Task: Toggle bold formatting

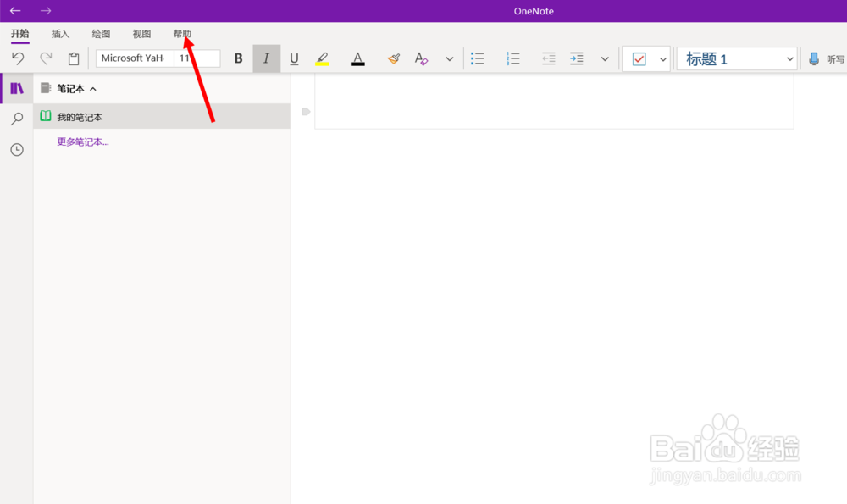Action: tap(238, 58)
